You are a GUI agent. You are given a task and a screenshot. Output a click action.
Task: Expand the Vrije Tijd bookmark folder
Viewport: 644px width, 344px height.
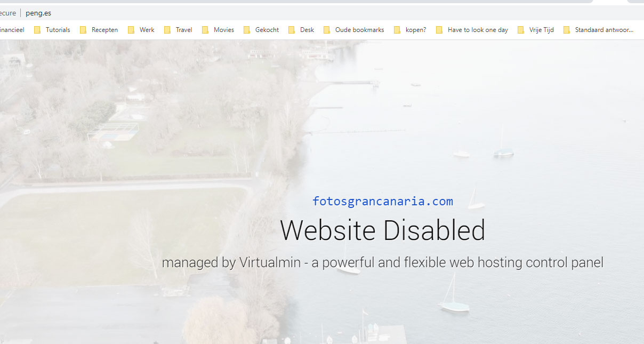[x=536, y=30]
